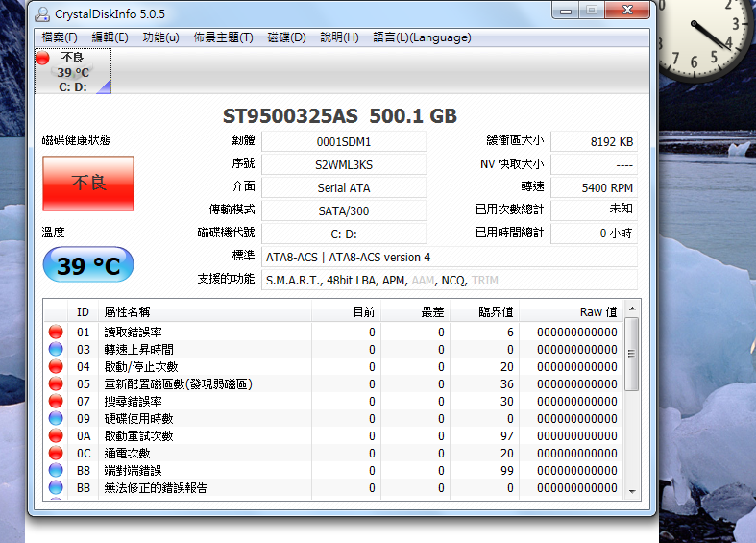This screenshot has width=756, height=543.
Task: Select the 端對端錯誤 attribute row
Action: (x=333, y=471)
